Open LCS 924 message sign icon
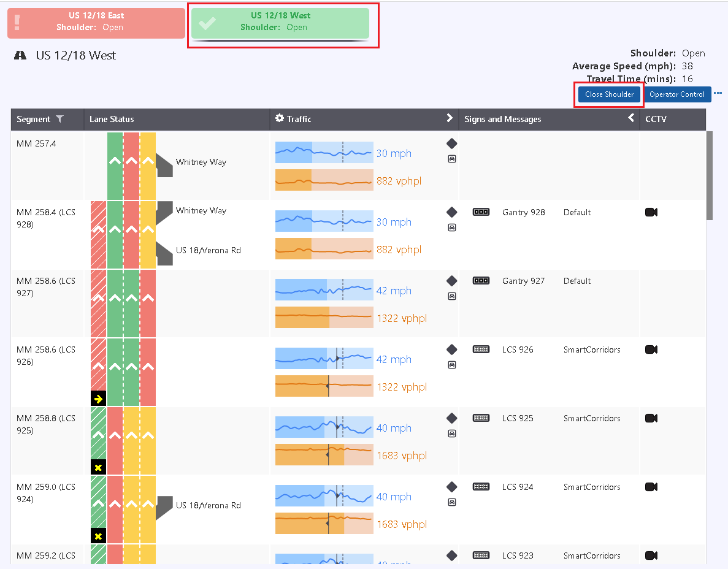Screen dimensions: 728x569 pyautogui.click(x=481, y=487)
